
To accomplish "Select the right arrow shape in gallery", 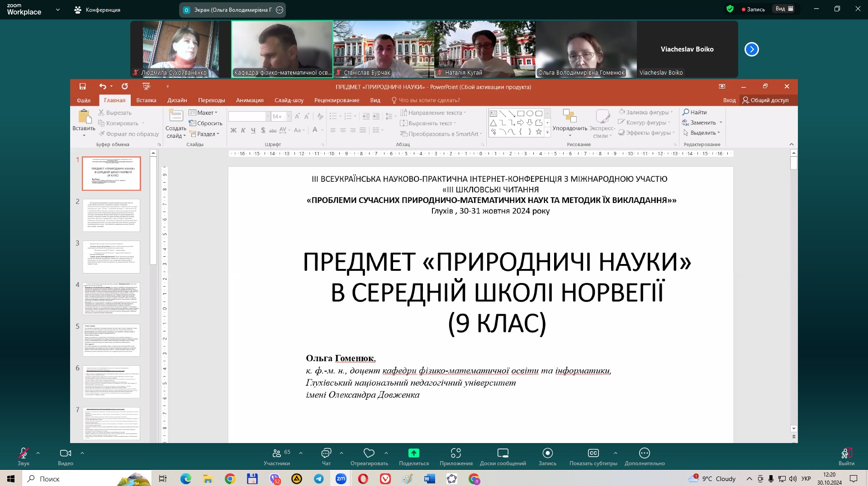I will pos(521,123).
